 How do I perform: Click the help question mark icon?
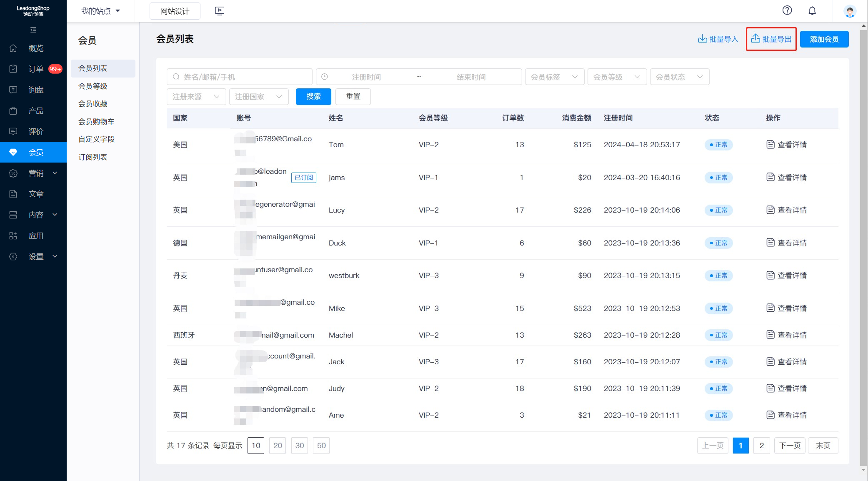[787, 10]
